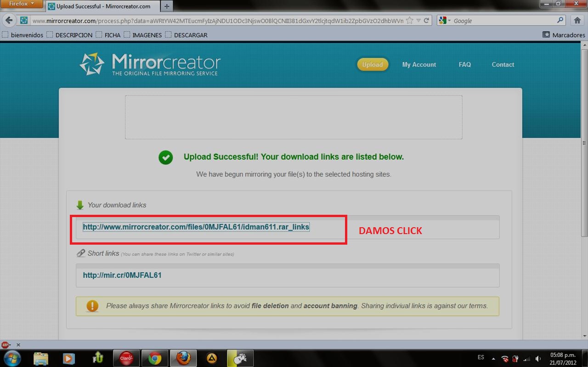Click the idman611.rar_links download link
The height and width of the screenshot is (367, 588).
point(196,227)
